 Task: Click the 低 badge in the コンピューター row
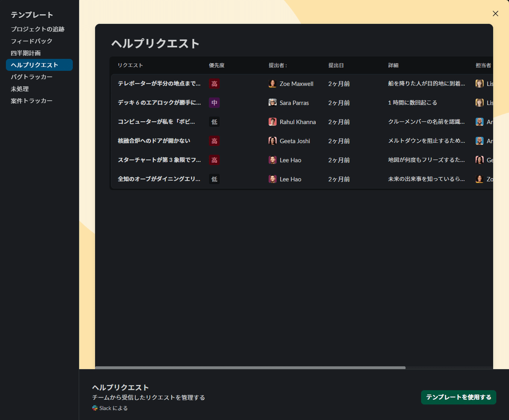(214, 122)
